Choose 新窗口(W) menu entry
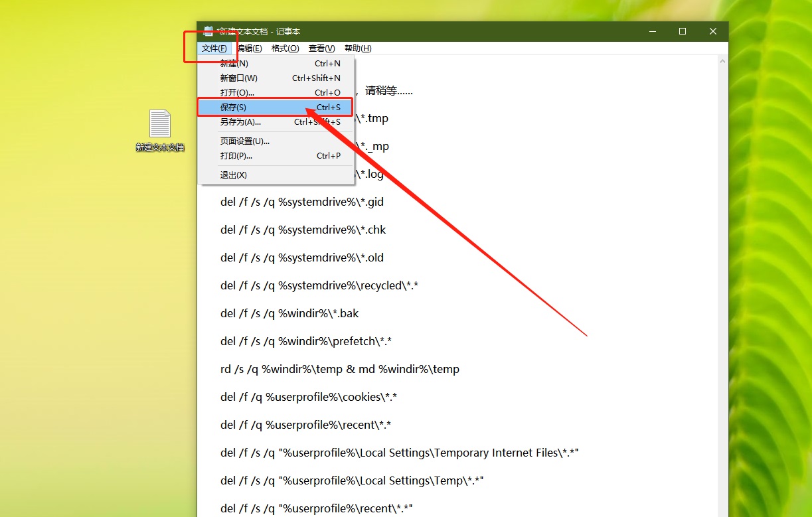 (276, 78)
